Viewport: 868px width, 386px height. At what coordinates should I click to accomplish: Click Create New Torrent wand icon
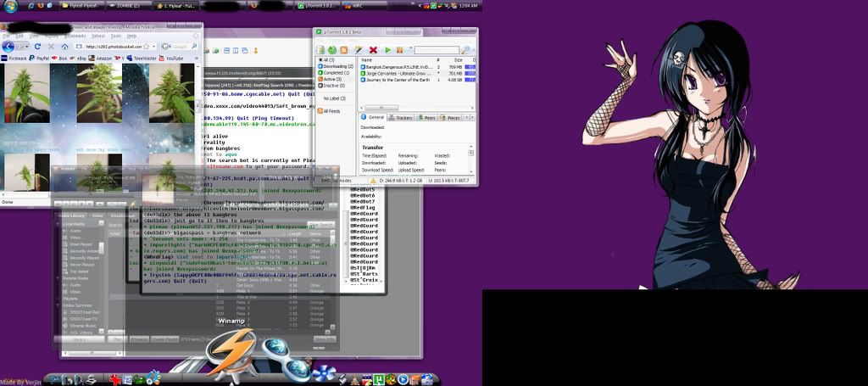pos(359,50)
